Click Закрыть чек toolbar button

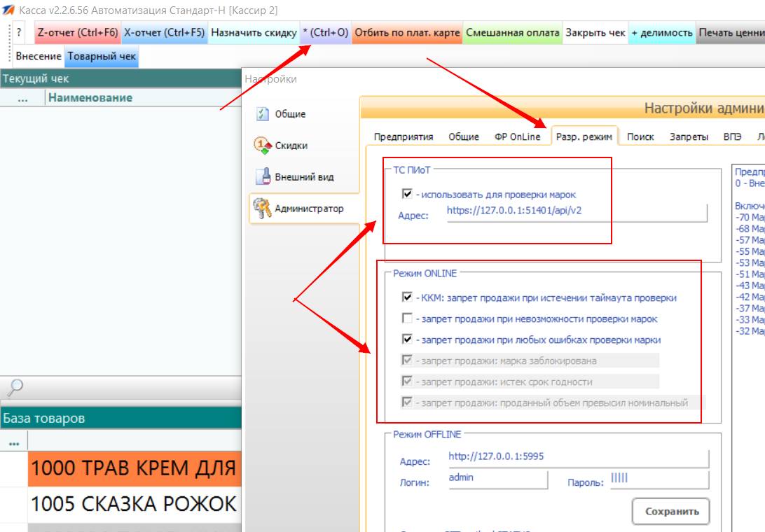click(x=595, y=33)
